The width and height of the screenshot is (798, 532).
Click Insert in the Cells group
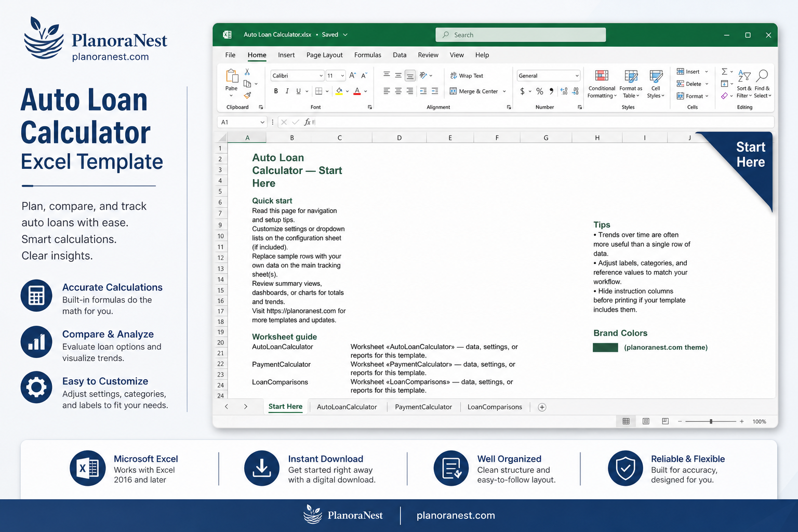click(x=692, y=72)
